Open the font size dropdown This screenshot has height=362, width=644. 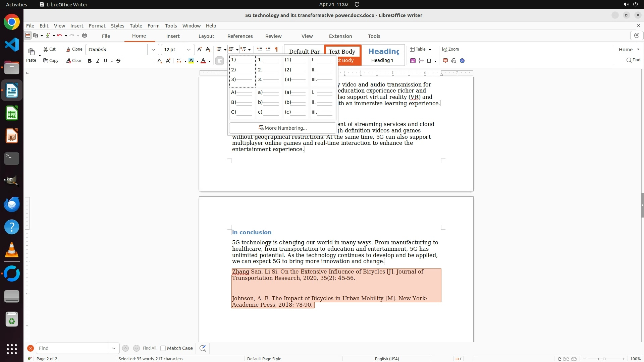point(189,50)
